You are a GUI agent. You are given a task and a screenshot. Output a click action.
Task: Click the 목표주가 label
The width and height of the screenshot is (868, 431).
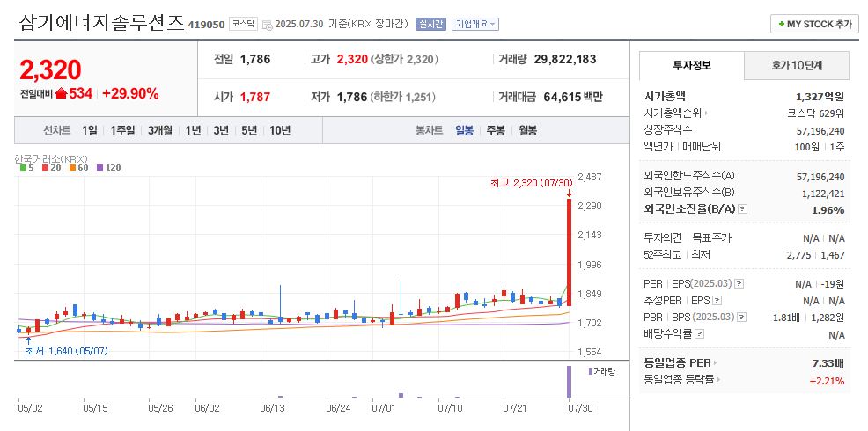712,237
